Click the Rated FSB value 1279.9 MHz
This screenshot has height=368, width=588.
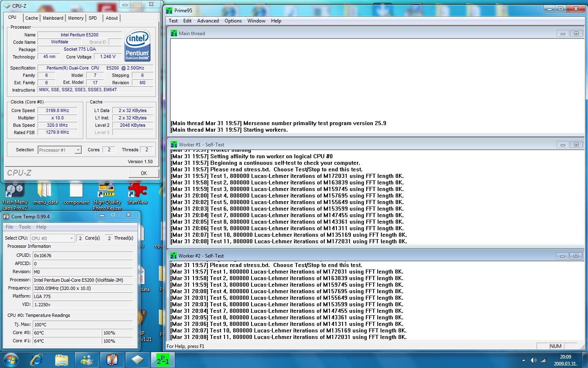(x=57, y=132)
